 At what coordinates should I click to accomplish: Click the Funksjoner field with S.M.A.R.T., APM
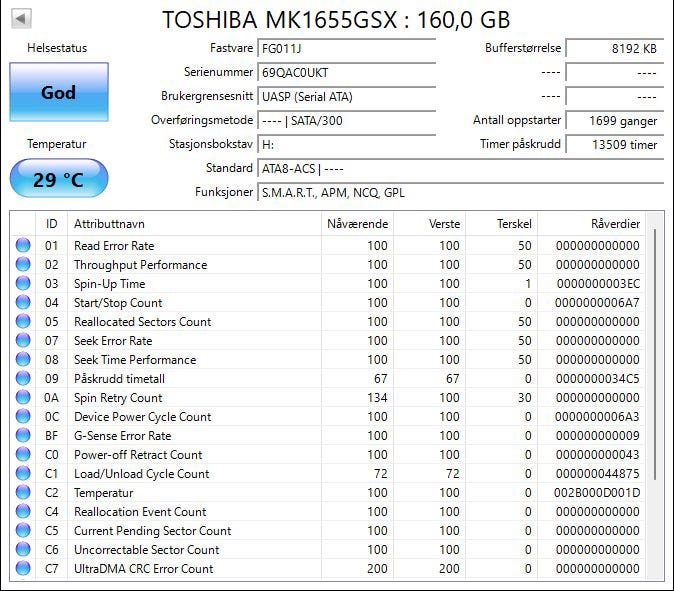coord(460,193)
